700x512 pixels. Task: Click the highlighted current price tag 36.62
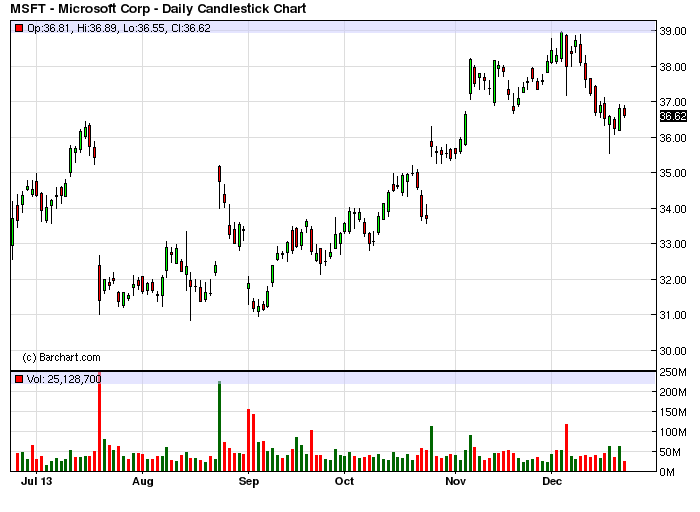(x=673, y=117)
